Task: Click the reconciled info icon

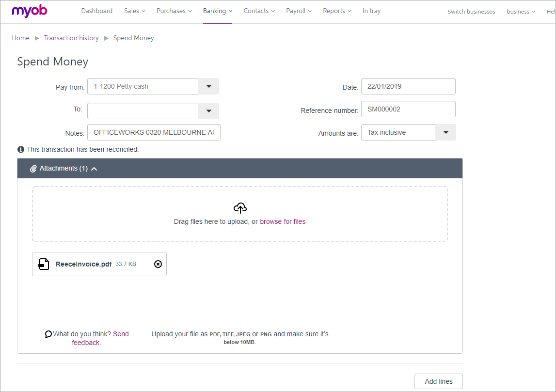Action: tap(21, 149)
